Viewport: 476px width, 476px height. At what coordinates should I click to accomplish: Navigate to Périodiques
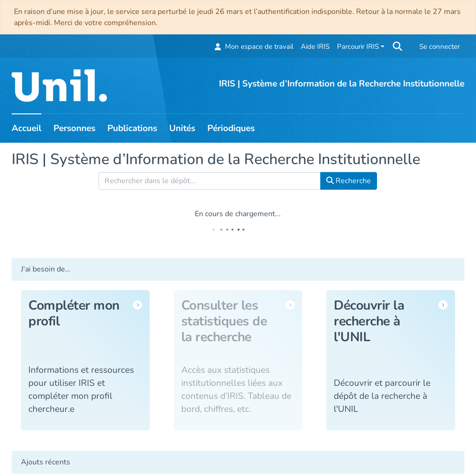point(231,128)
